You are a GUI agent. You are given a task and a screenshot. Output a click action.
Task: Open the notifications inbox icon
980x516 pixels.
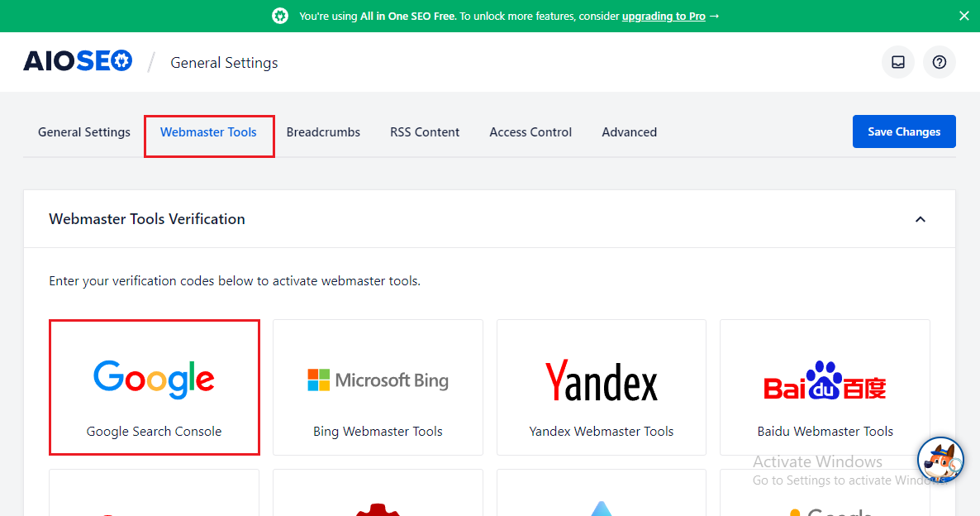[x=898, y=62]
